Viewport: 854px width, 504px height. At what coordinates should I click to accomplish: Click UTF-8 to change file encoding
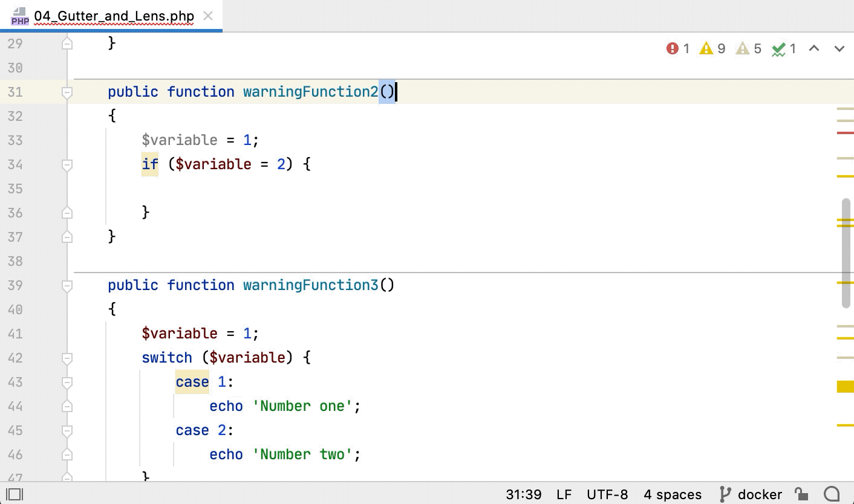(608, 494)
